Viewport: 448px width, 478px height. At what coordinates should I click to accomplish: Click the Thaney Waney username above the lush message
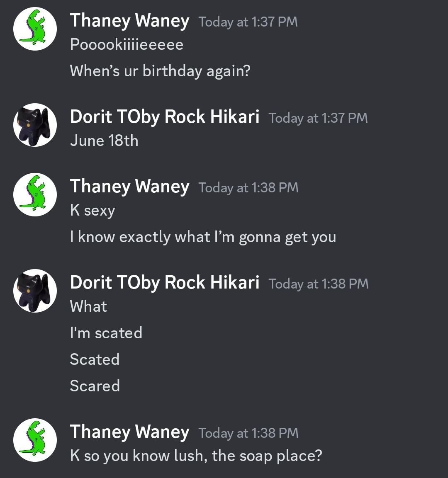(129, 432)
